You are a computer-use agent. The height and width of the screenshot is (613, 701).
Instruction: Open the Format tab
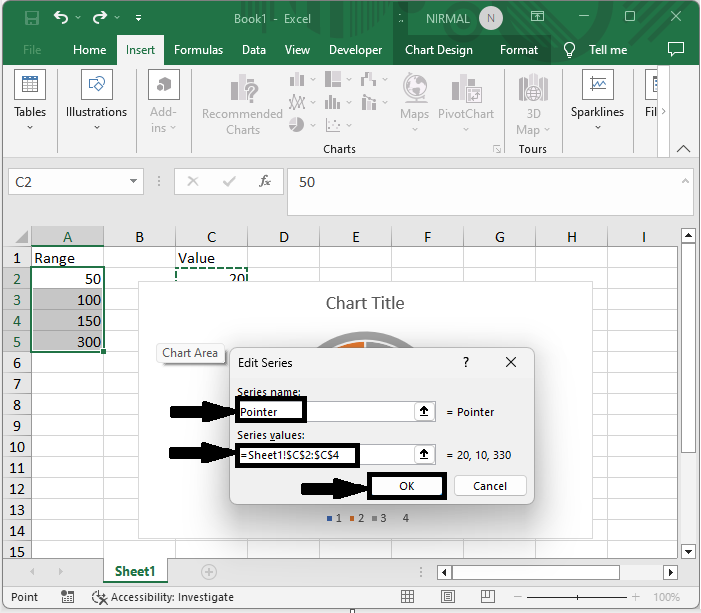point(519,50)
